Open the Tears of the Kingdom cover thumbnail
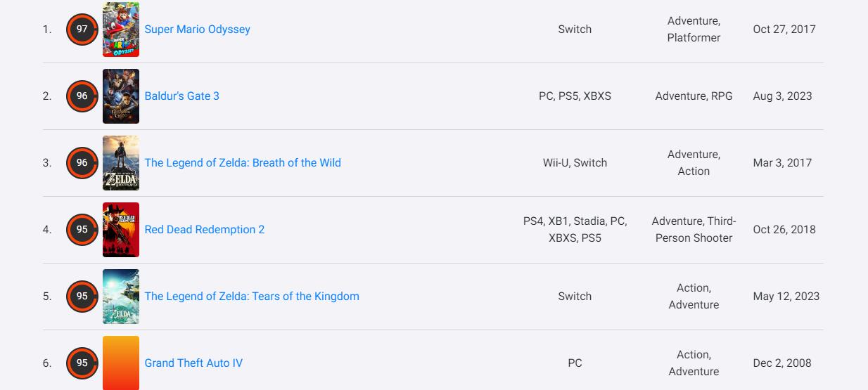The height and width of the screenshot is (390, 868). pyautogui.click(x=121, y=297)
